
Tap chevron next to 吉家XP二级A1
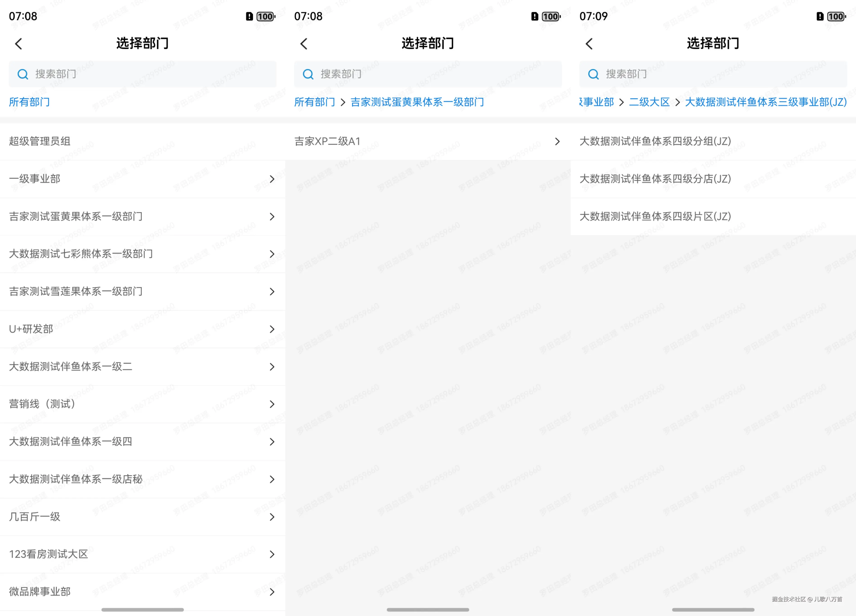(557, 142)
